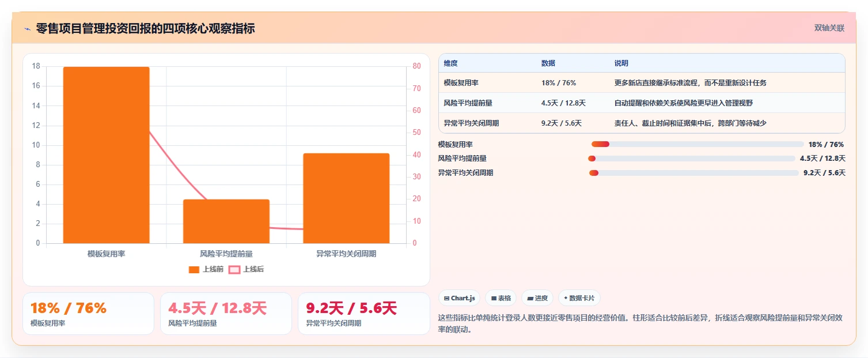Click the 9.2天 / 5.6天 data card
This screenshot has height=358, width=868.
click(363, 314)
